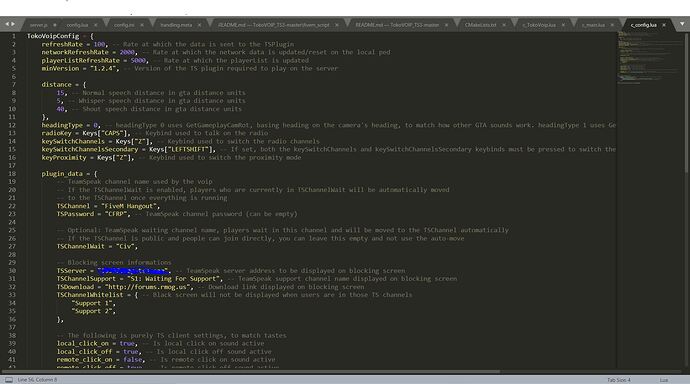This screenshot has height=384, width=690.
Task: Close the c_TokoVoip.lua tab
Action: (563, 25)
